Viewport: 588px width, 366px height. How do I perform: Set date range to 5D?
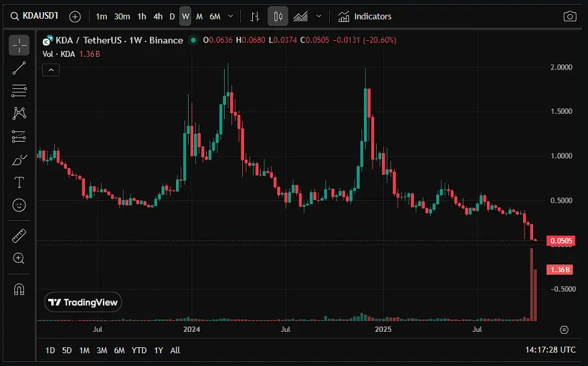tap(67, 350)
